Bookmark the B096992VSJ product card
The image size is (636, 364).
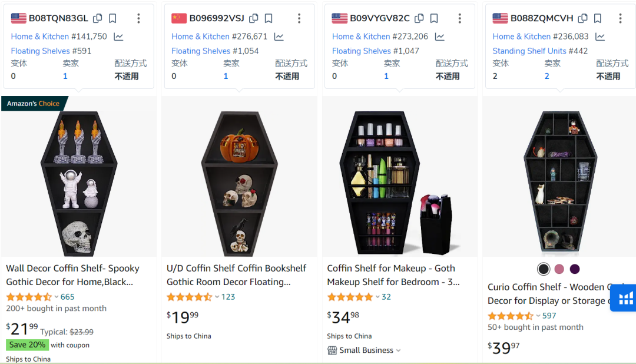(x=269, y=19)
